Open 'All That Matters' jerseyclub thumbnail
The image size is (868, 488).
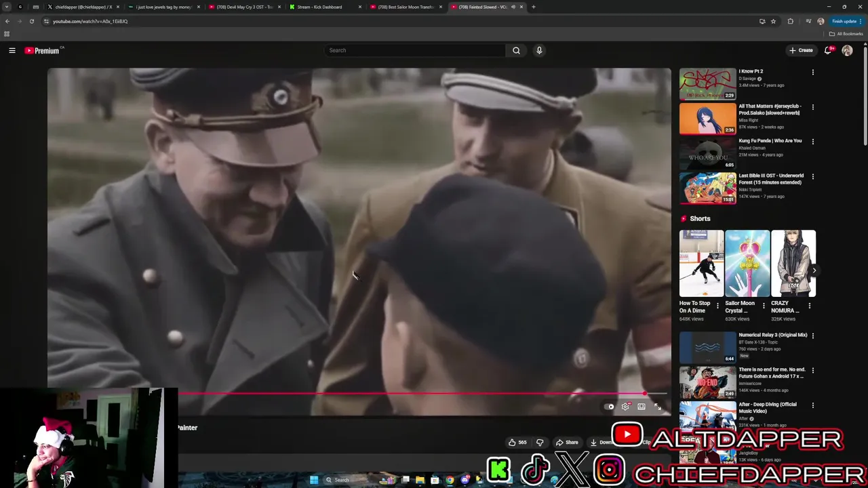click(707, 119)
